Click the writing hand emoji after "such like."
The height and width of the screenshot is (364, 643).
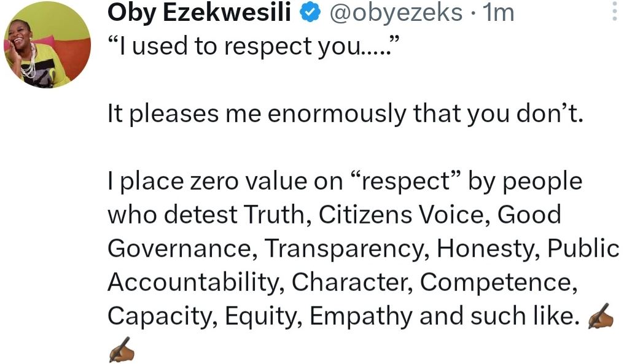(601, 317)
